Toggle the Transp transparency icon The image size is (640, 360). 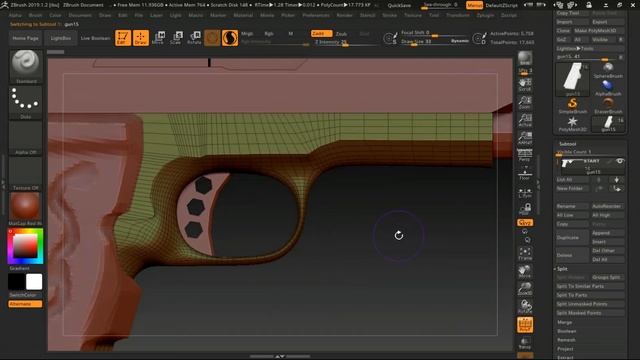tap(525, 343)
